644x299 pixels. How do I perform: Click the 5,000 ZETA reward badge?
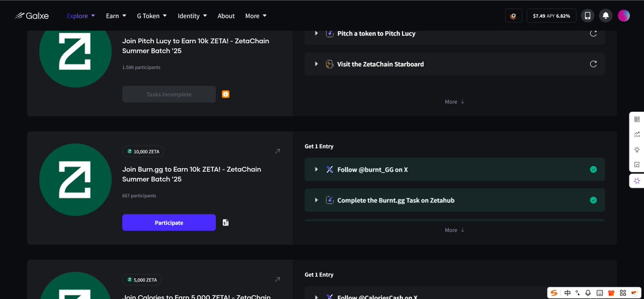click(x=142, y=280)
